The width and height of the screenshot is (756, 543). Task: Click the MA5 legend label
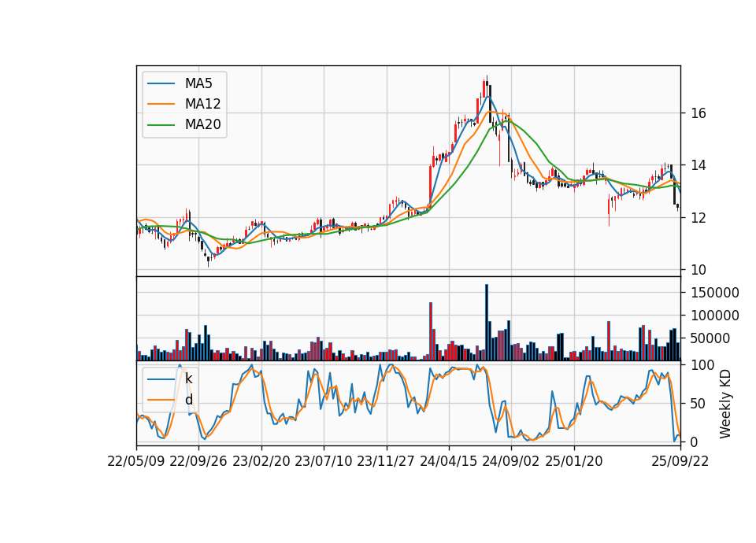[x=198, y=83]
